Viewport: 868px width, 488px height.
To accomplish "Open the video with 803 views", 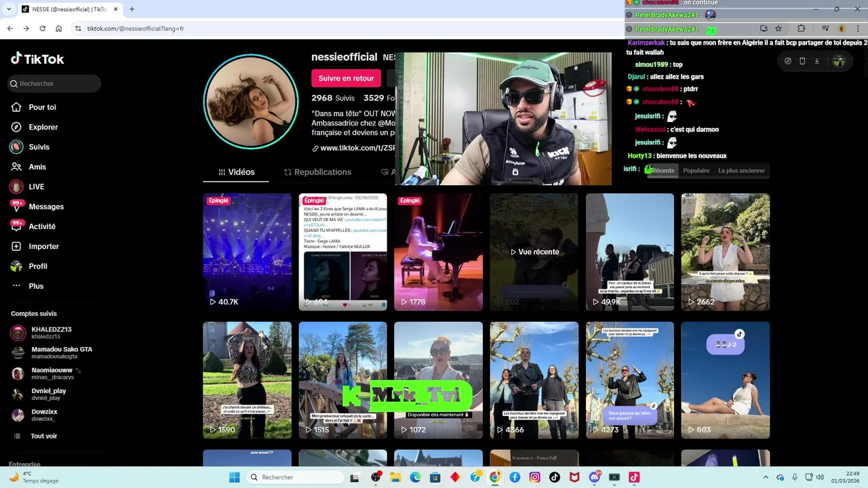I will pyautogui.click(x=725, y=380).
